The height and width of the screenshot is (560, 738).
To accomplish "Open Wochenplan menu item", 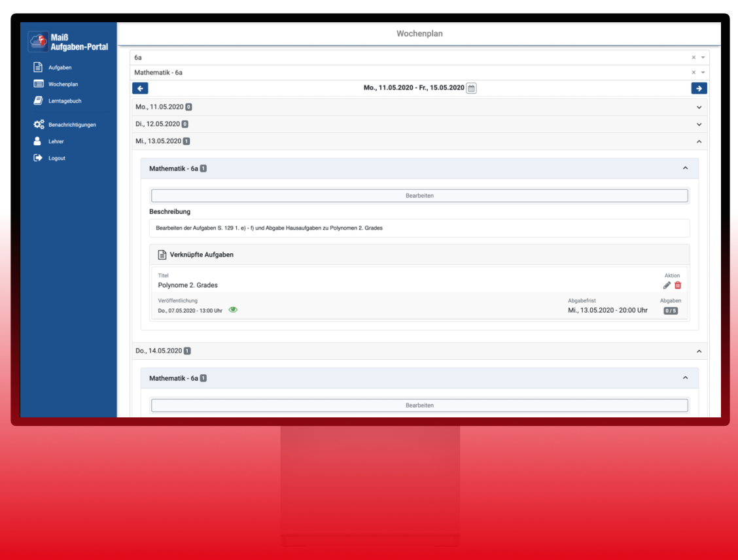I will pos(63,84).
